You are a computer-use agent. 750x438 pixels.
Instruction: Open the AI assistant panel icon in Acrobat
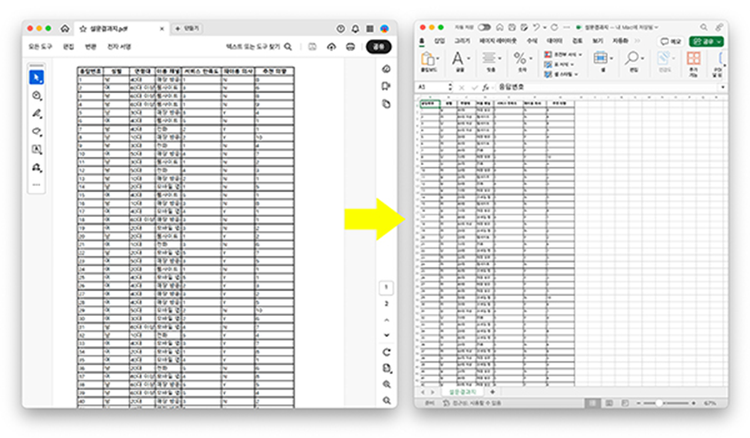386,69
